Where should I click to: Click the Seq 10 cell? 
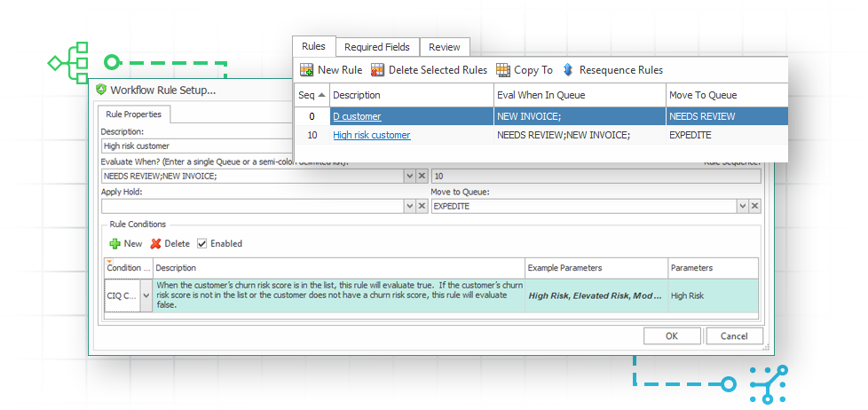click(x=312, y=135)
